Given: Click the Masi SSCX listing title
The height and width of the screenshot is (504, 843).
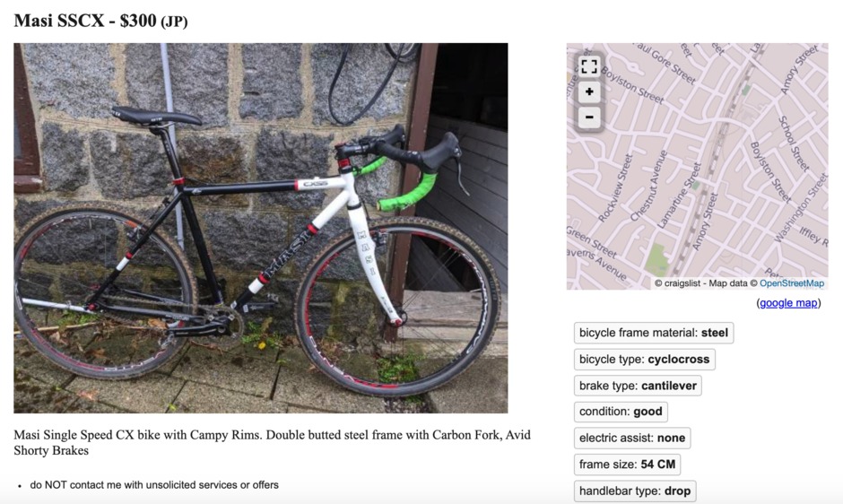Looking at the screenshot, I should point(59,21).
